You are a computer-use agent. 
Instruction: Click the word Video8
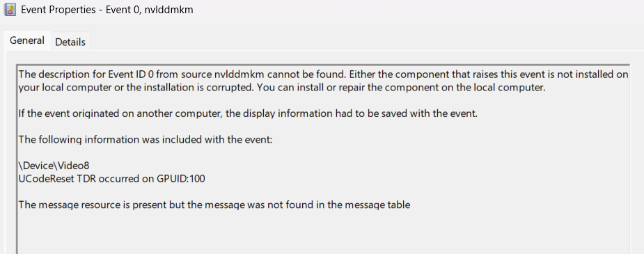(73, 166)
